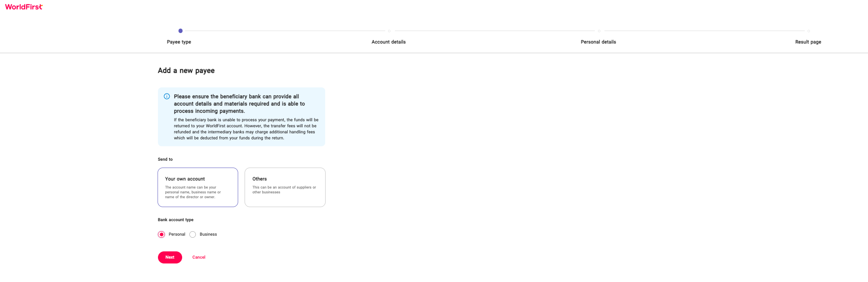Click the Result page step dot

809,31
